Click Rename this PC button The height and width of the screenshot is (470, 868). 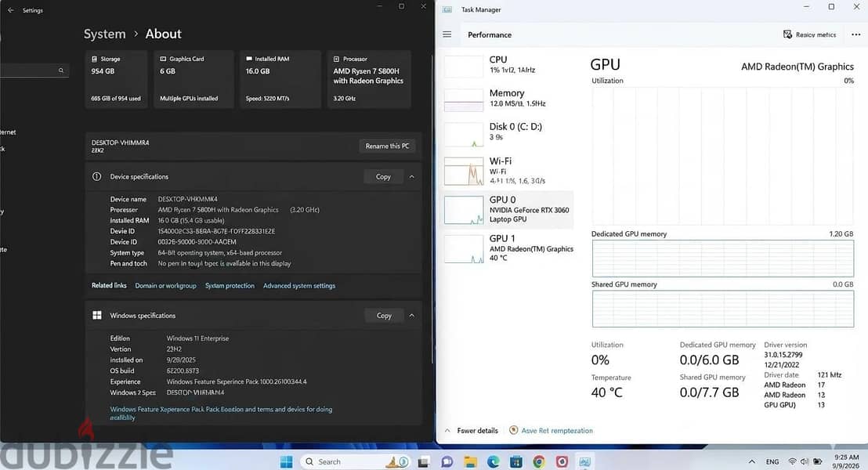tap(387, 146)
